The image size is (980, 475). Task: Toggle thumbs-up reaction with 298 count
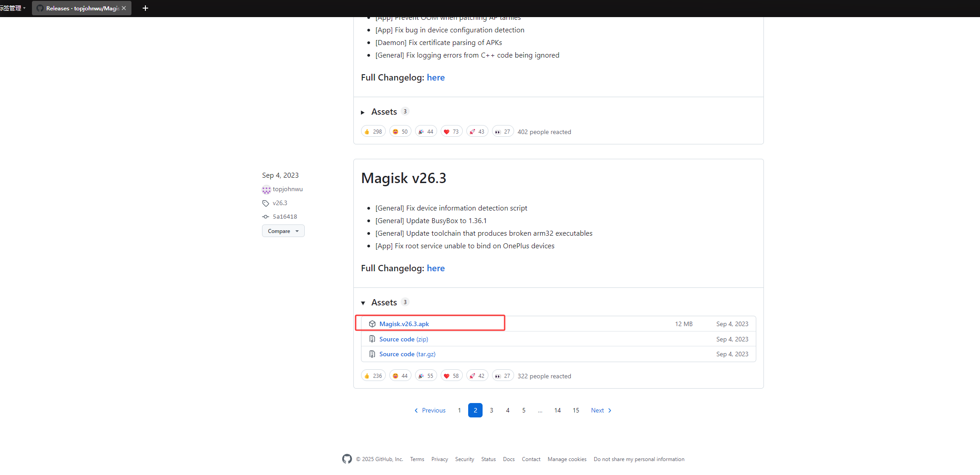(373, 131)
